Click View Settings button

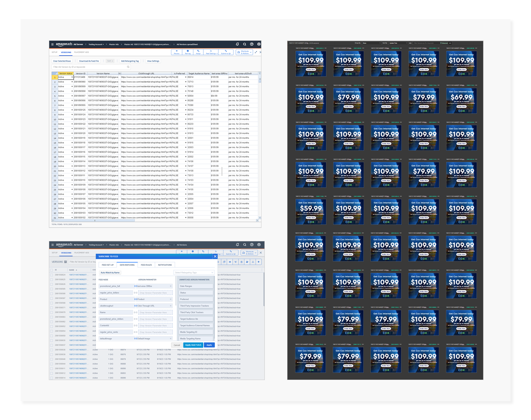click(153, 61)
